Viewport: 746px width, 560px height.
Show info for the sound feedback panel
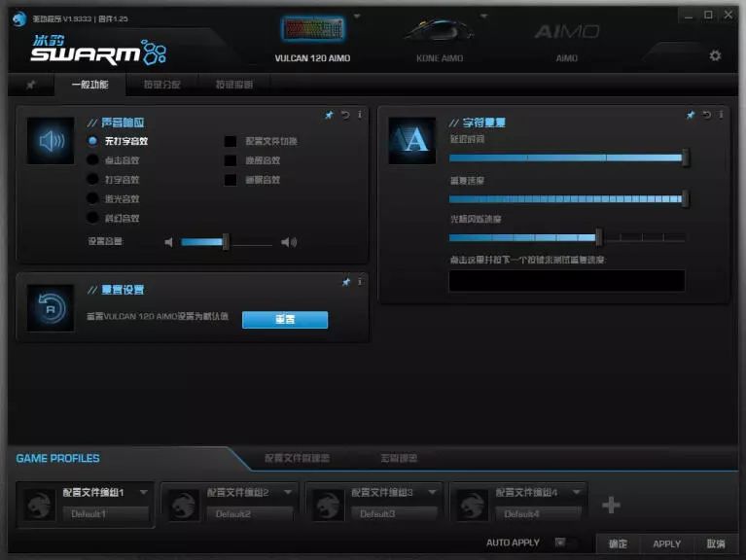coord(360,114)
